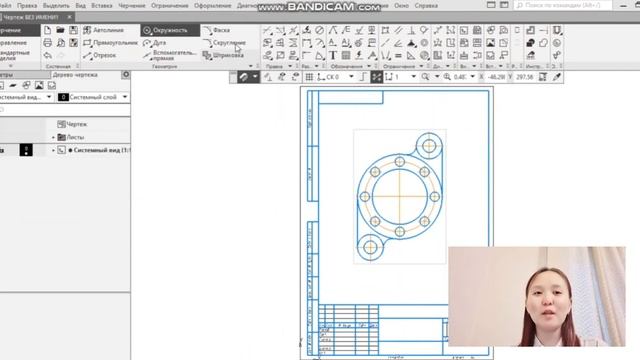Screen dimensions: 640x360
Task: Open the Вид menu
Action: coord(80,6)
